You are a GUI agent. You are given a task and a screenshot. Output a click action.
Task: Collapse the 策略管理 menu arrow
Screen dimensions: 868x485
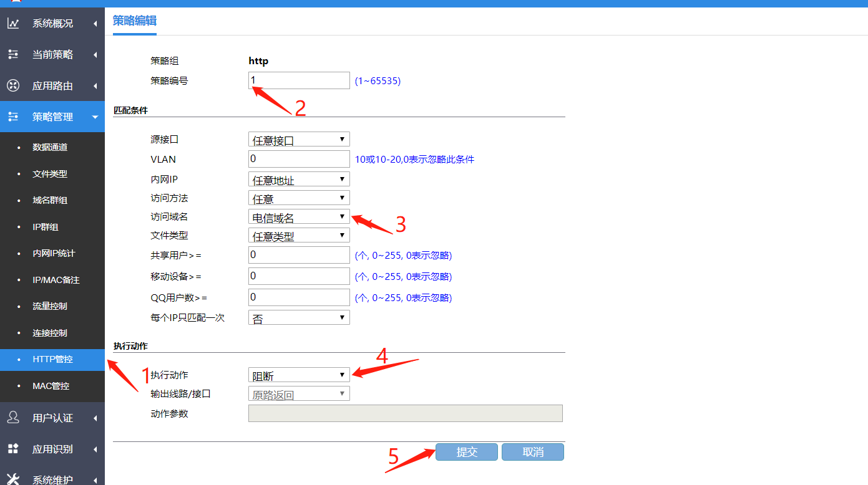tap(95, 117)
